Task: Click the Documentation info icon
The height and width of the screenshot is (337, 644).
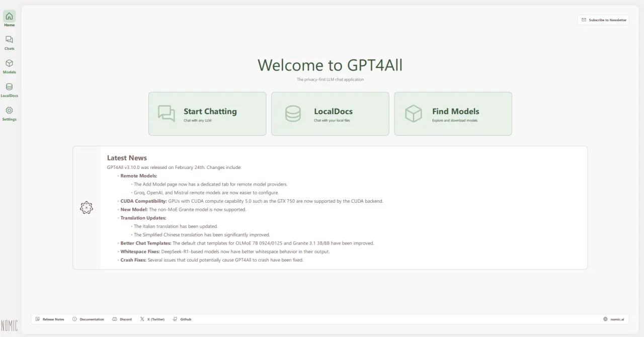Action: (74, 319)
